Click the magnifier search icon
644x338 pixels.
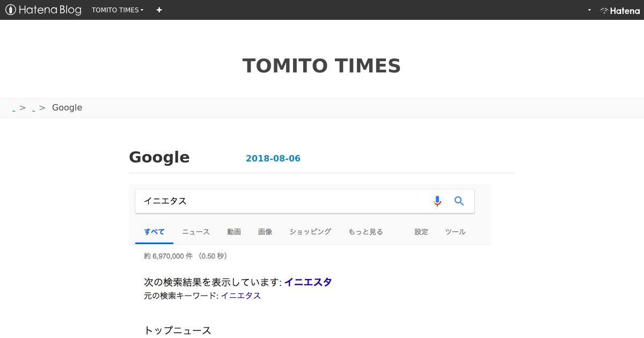459,201
